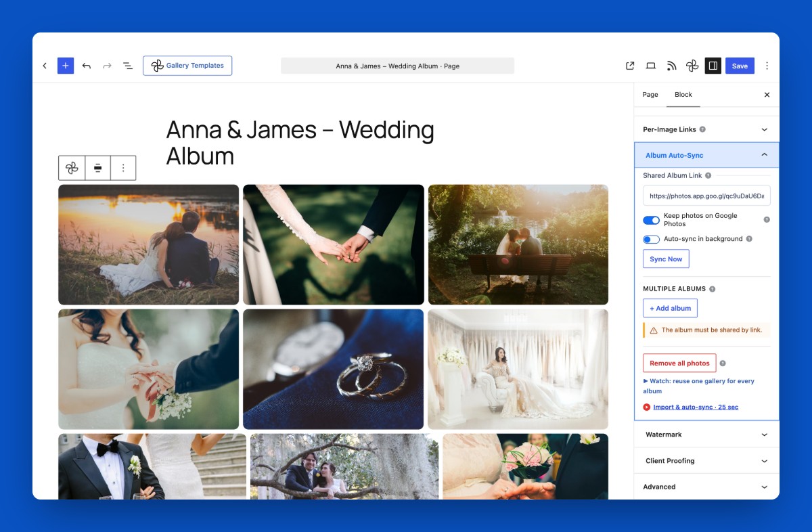
Task: Click the help icon next to Shared Album Link
Action: [708, 175]
